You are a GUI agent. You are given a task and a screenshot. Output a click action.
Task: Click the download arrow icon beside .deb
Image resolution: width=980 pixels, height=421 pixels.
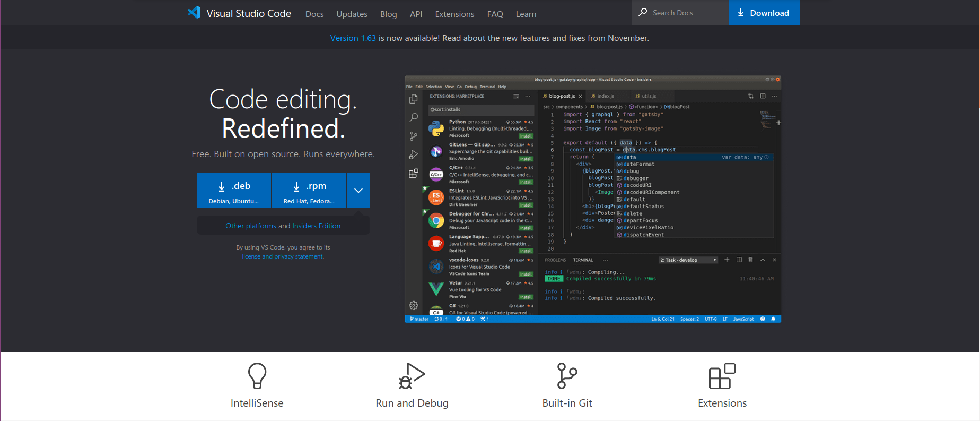point(222,186)
